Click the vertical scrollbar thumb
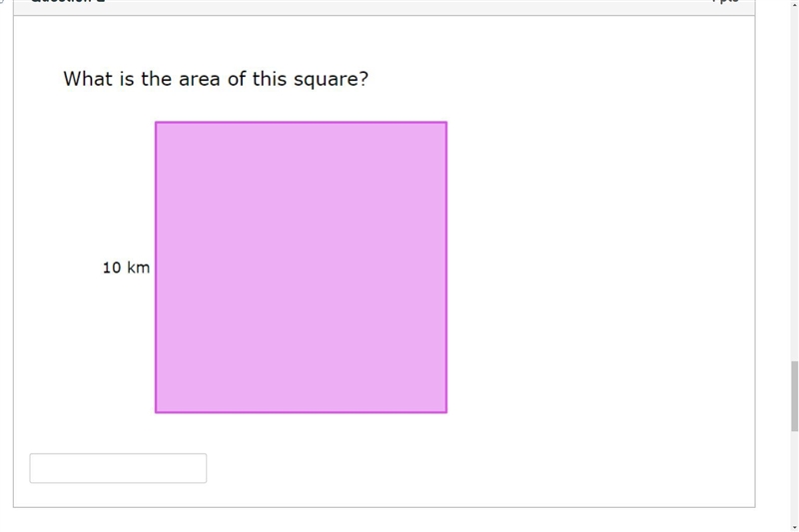 (x=794, y=396)
